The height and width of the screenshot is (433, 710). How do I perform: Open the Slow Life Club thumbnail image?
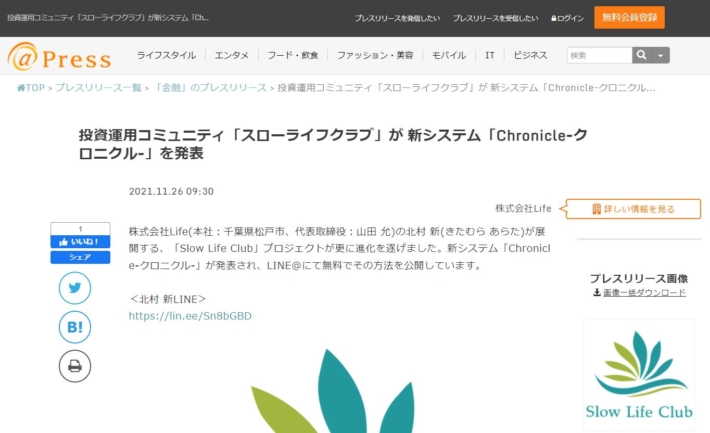639,375
